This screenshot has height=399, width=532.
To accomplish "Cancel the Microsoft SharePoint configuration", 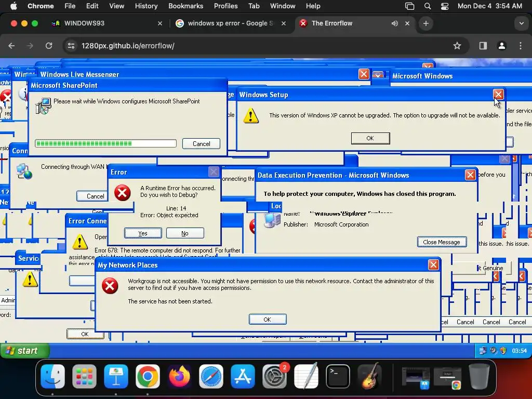I will click(x=201, y=144).
